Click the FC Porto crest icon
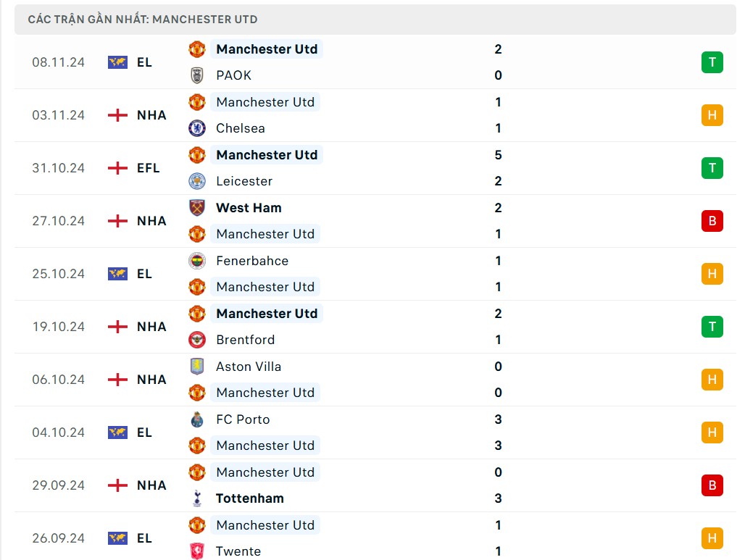The image size is (745, 560). click(196, 419)
